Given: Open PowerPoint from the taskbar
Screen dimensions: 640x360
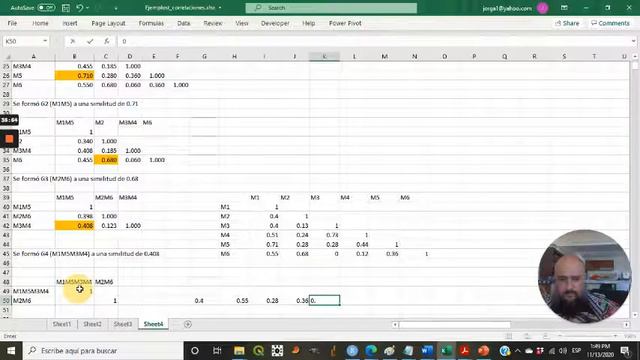Looking at the screenshot, I should tap(484, 351).
